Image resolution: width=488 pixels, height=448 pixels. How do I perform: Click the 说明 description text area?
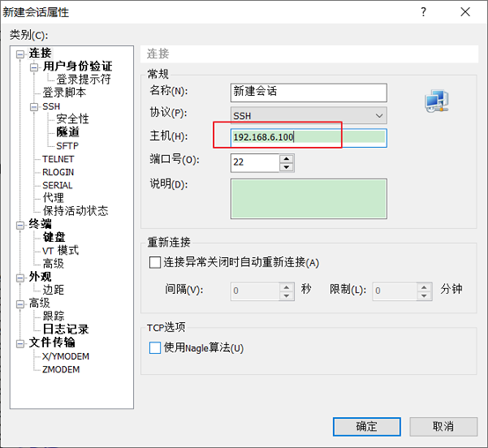coord(308,199)
